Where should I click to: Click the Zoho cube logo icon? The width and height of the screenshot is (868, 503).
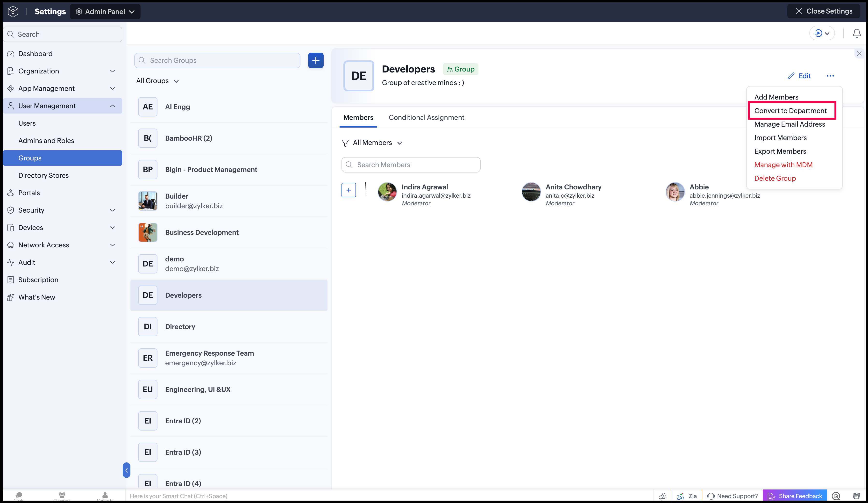click(x=13, y=11)
